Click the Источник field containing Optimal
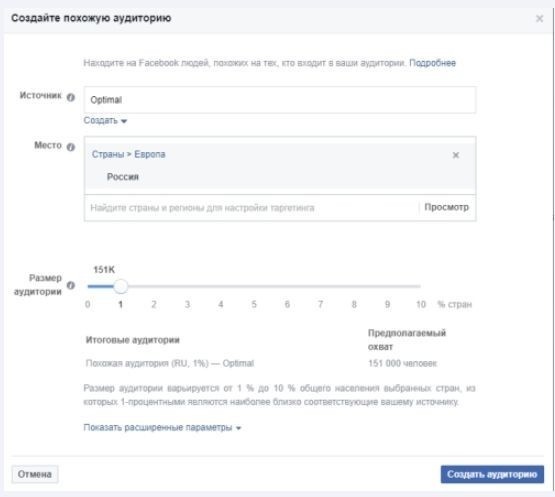The width and height of the screenshot is (555, 497). [x=280, y=100]
